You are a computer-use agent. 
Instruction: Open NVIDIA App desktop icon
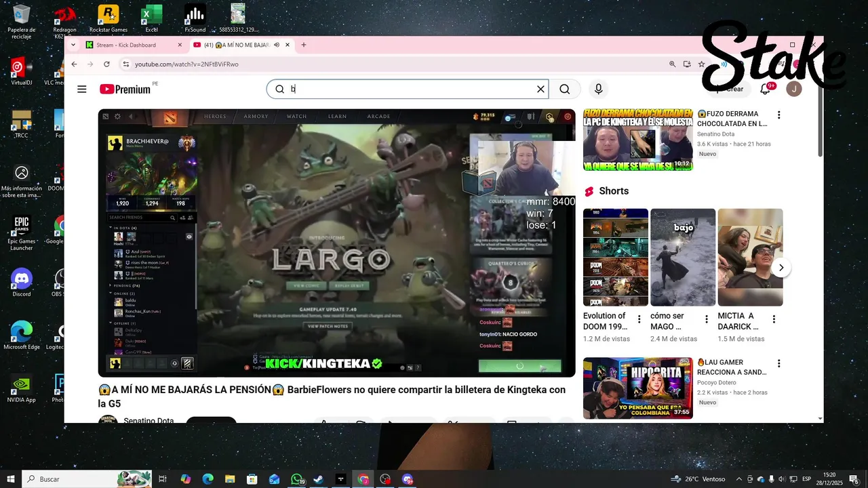(22, 388)
